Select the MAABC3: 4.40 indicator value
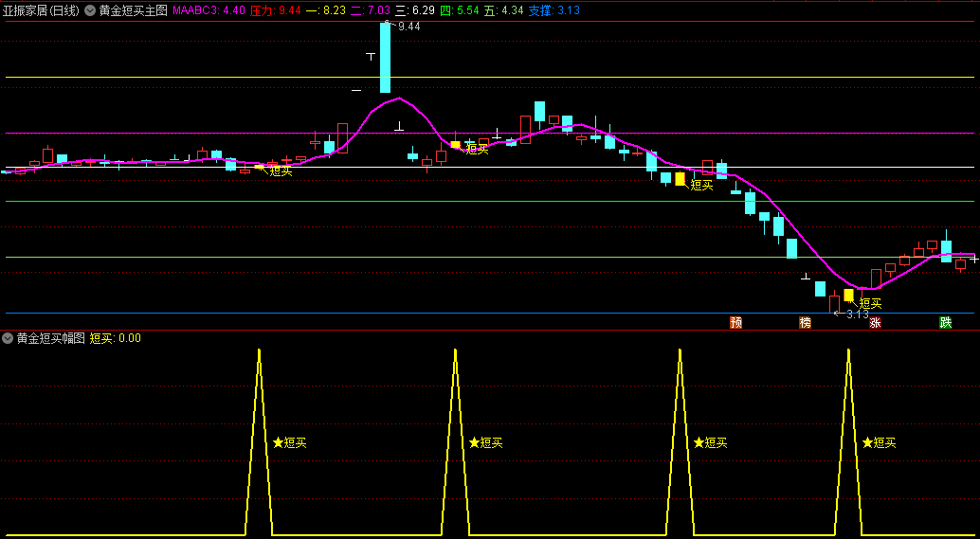 [x=209, y=10]
